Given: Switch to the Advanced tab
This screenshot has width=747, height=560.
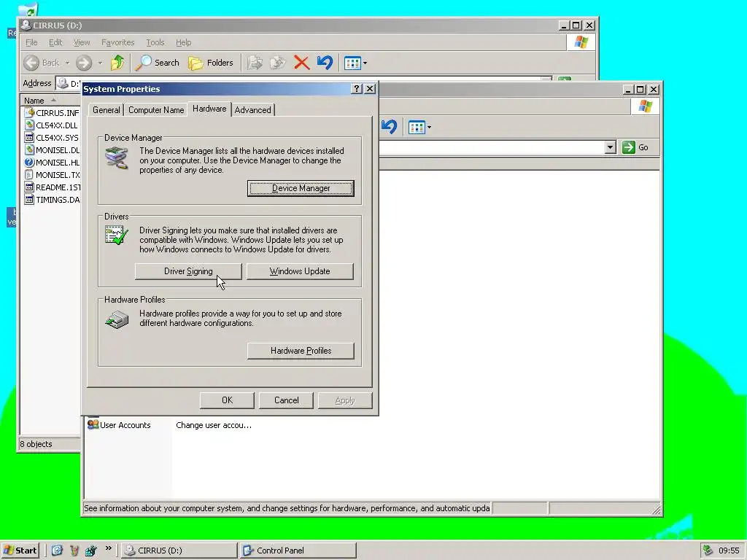Looking at the screenshot, I should point(252,110).
